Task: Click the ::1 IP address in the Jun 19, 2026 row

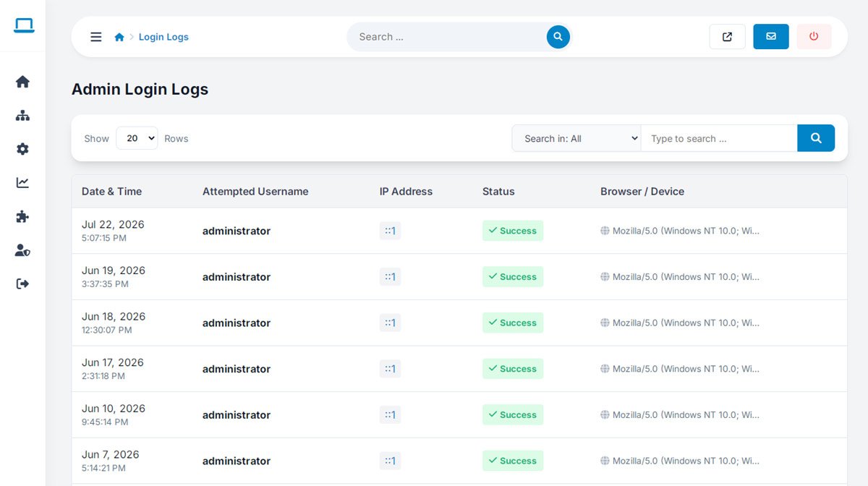Action: point(390,277)
